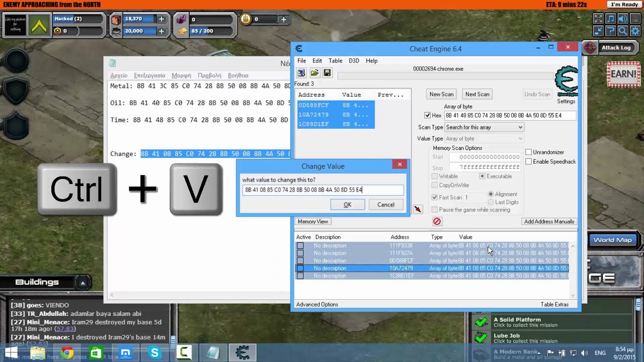Open game settings gear icon
The height and width of the screenshot is (362, 644).
click(634, 31)
